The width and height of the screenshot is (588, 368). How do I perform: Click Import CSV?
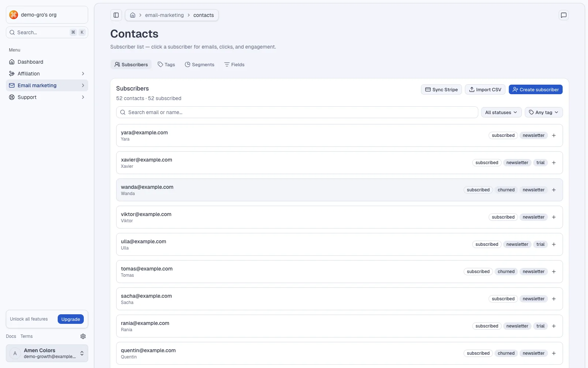[485, 89]
